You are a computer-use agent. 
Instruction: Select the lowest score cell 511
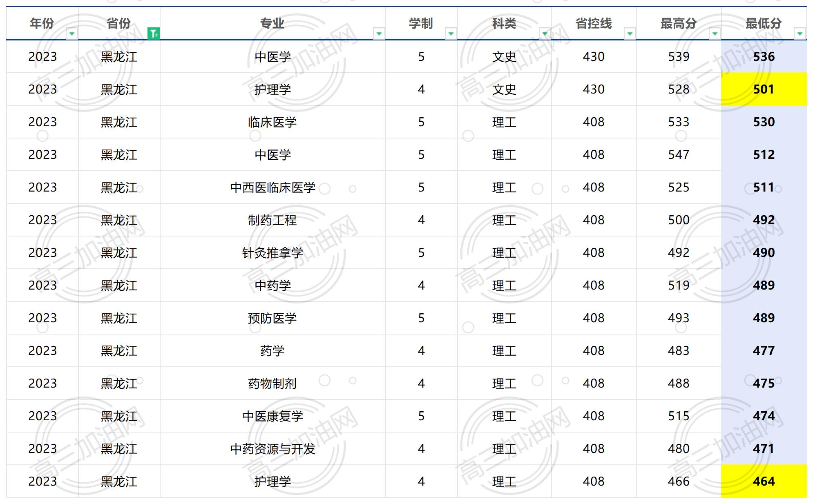pyautogui.click(x=764, y=187)
